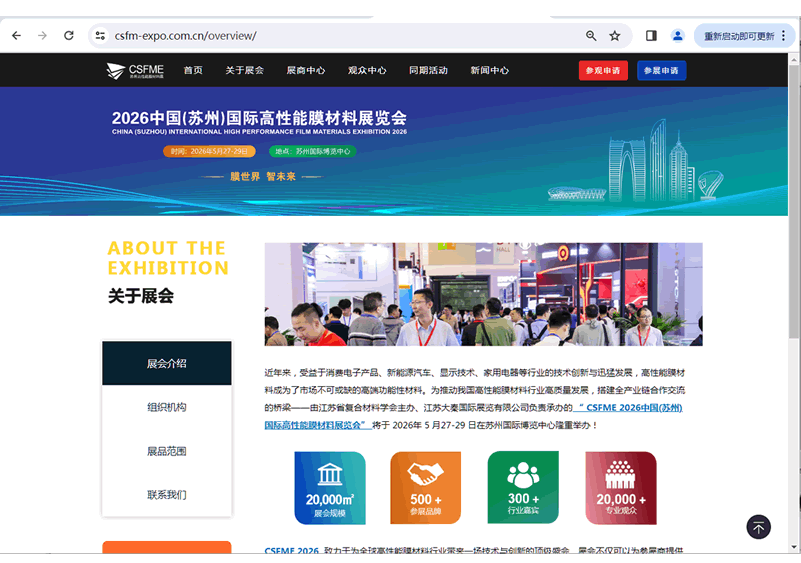Screen dimensions: 801x563
Task: Select the 展品范围 sidebar tab
Action: [167, 451]
